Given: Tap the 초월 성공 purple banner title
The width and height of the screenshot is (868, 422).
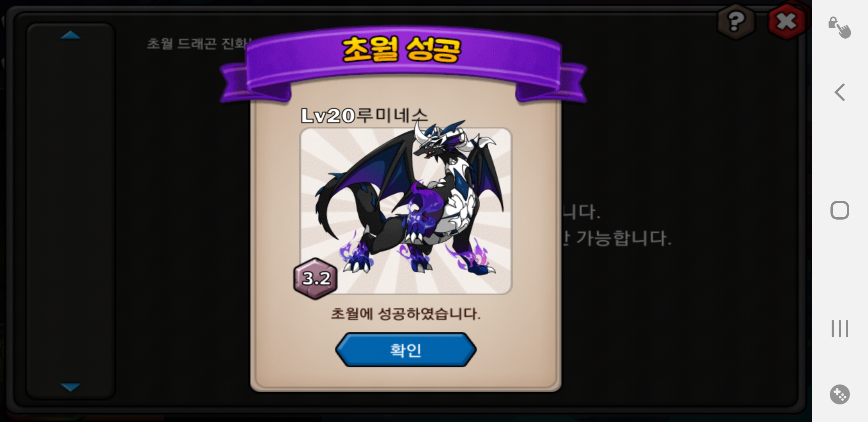Looking at the screenshot, I should 402,50.
